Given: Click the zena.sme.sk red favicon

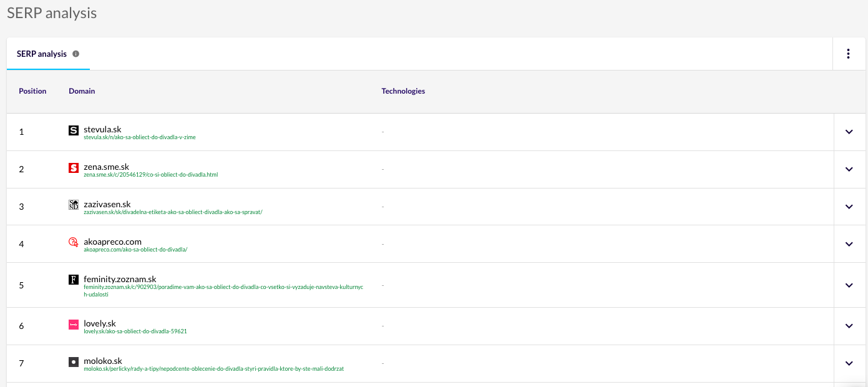Looking at the screenshot, I should tap(74, 167).
